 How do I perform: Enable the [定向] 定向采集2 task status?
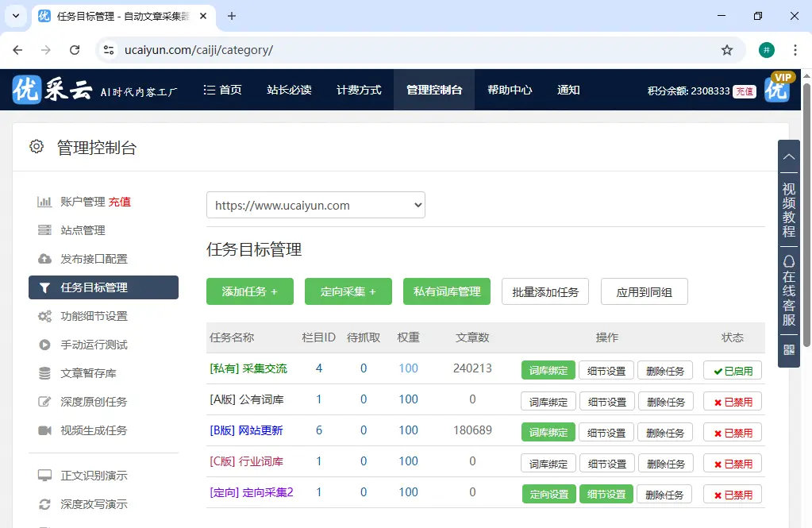[731, 494]
